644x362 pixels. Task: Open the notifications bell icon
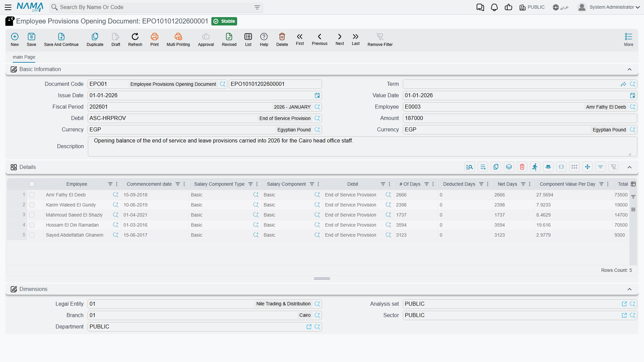[x=494, y=7]
